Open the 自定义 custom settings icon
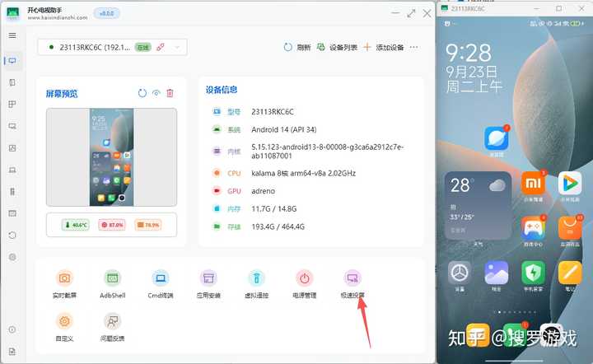593x364 pixels. (64, 321)
